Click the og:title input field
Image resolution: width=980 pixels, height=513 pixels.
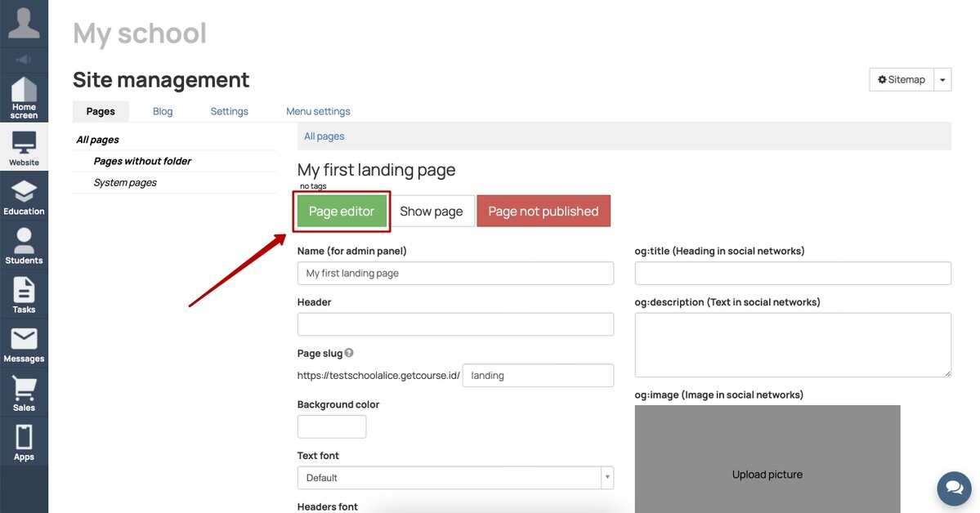click(793, 273)
